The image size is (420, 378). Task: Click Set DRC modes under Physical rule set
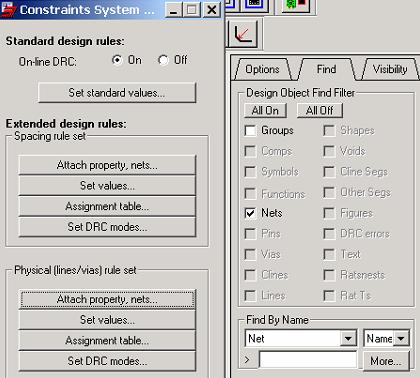pos(107,361)
